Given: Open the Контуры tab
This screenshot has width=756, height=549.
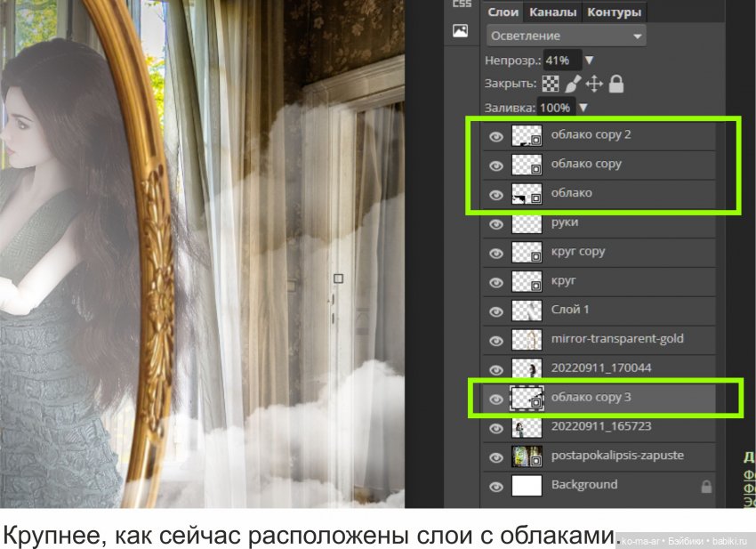Looking at the screenshot, I should (615, 12).
